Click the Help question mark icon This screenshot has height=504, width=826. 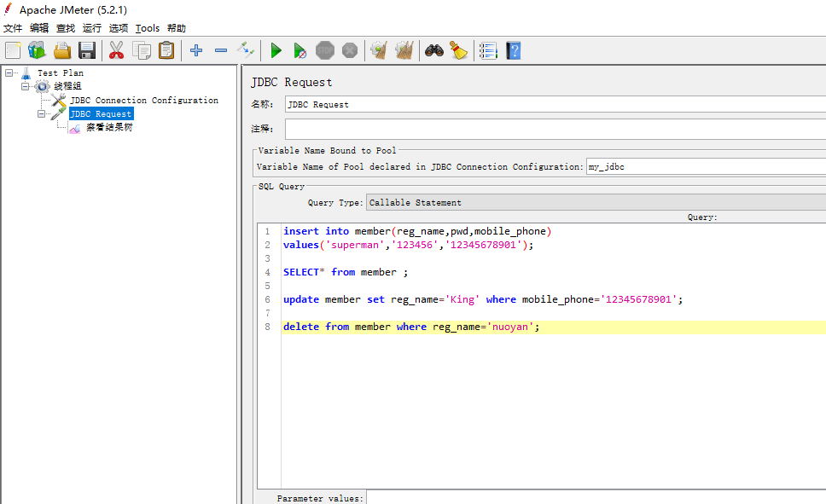pyautogui.click(x=513, y=50)
